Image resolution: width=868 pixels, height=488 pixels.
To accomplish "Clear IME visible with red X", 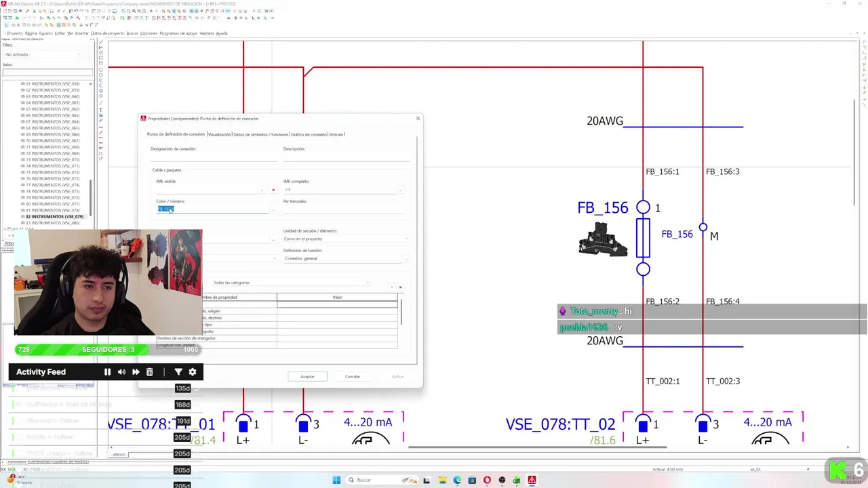I will (x=273, y=190).
